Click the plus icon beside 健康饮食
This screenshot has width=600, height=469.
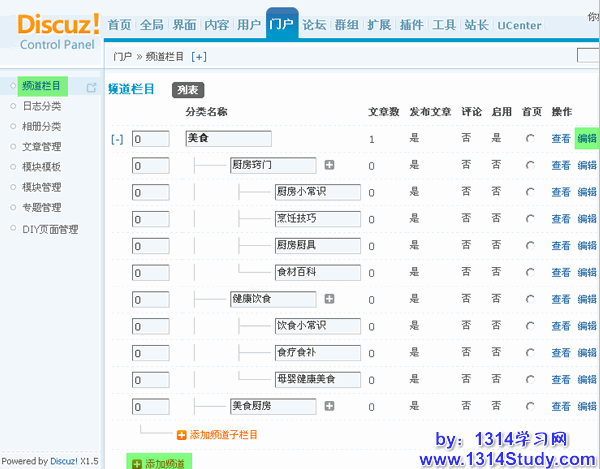point(329,299)
